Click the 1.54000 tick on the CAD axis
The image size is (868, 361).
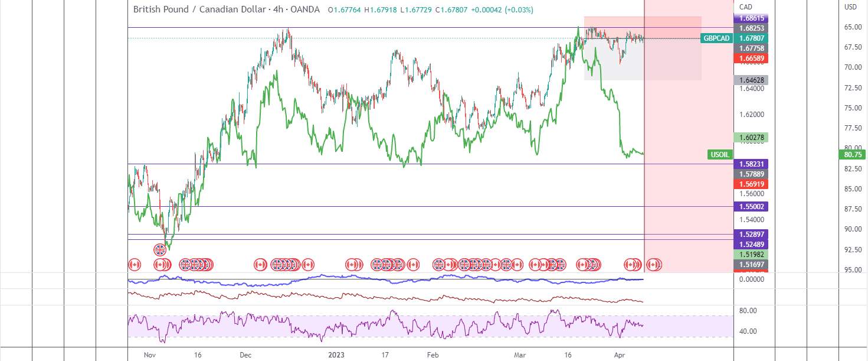pos(751,219)
